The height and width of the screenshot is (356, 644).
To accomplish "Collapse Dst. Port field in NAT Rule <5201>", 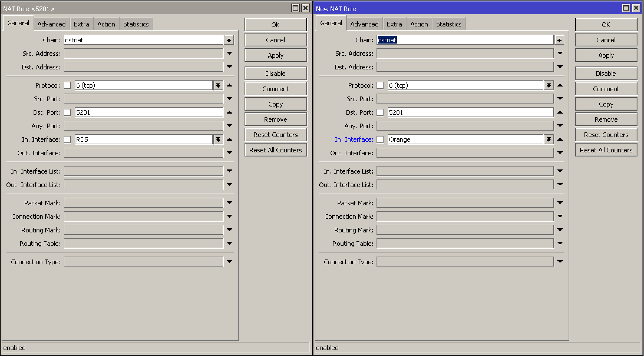I will tap(229, 112).
